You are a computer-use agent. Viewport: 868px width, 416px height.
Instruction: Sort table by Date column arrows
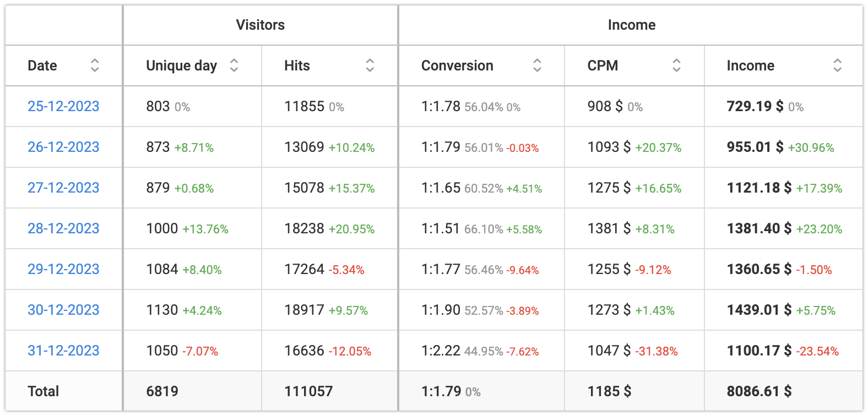tap(95, 65)
